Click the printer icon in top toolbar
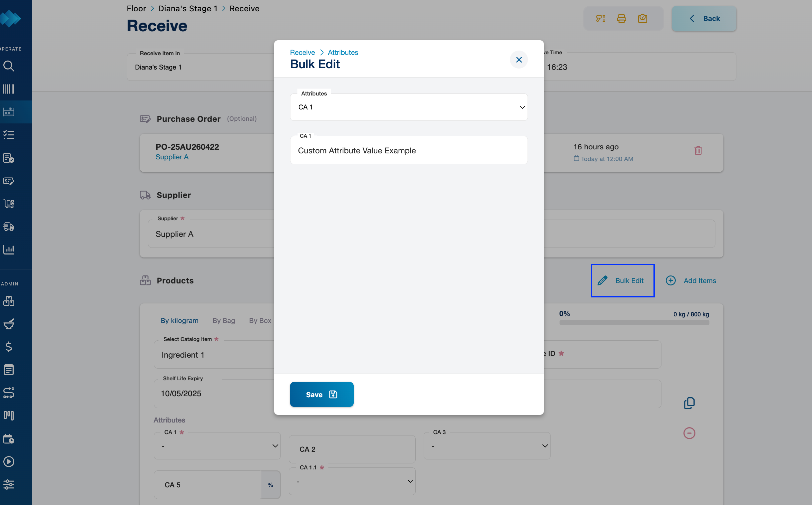Screen dimensions: 812x505 621,18
